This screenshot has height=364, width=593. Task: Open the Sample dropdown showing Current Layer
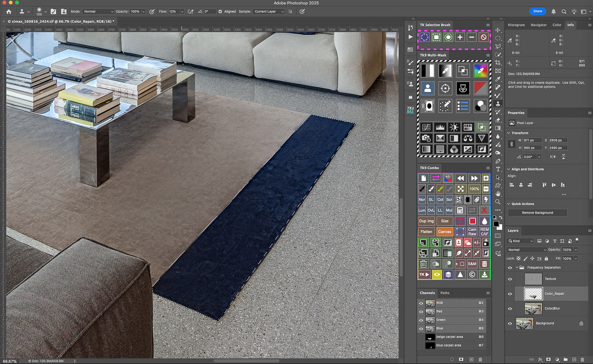click(x=269, y=11)
